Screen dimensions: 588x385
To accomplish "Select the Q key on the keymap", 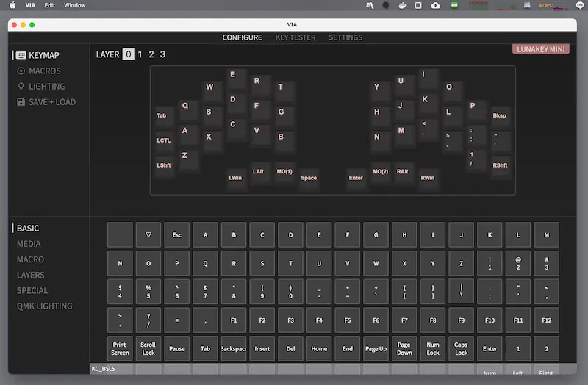I will pyautogui.click(x=188, y=109).
